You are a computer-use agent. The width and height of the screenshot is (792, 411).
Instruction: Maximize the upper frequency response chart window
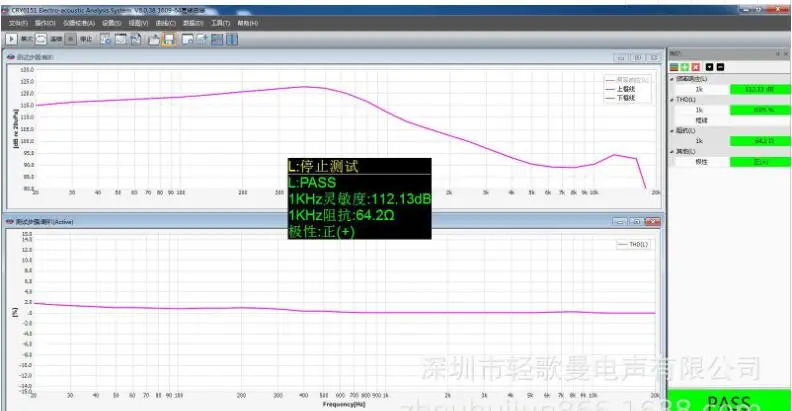coord(637,58)
